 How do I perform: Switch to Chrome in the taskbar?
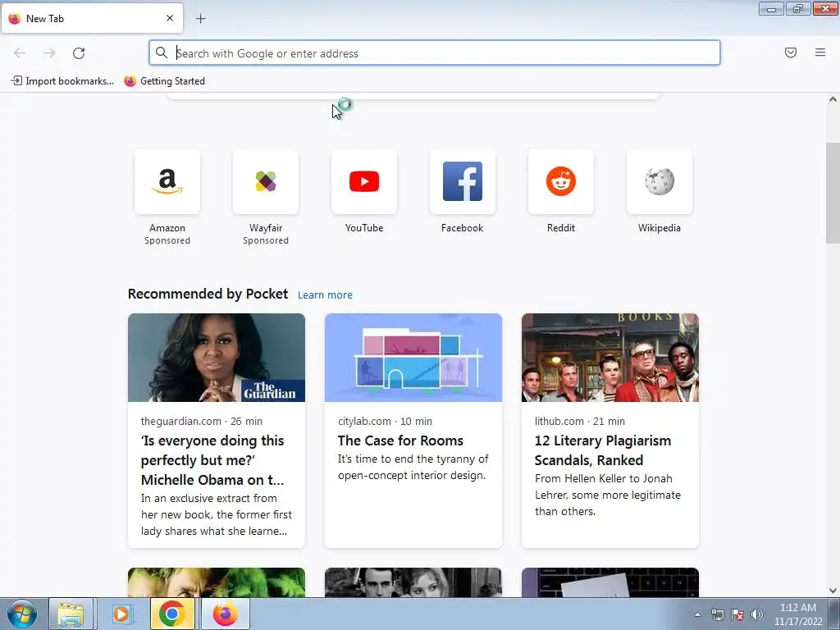172,614
